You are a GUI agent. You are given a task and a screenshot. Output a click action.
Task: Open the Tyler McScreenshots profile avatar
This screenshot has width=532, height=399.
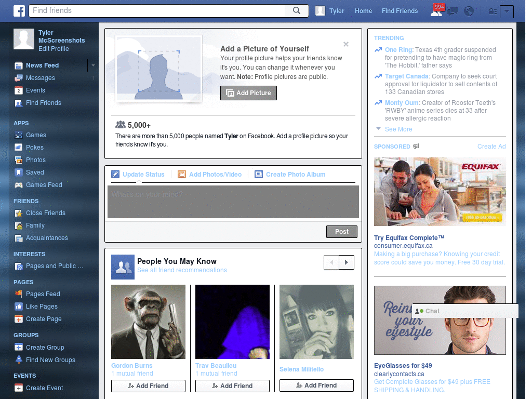tap(24, 39)
